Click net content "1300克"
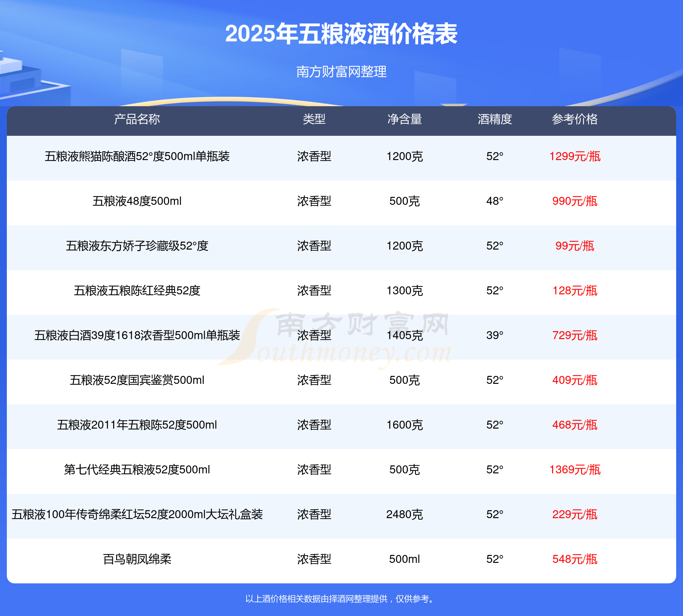Image resolution: width=683 pixels, height=616 pixels. pyautogui.click(x=404, y=291)
